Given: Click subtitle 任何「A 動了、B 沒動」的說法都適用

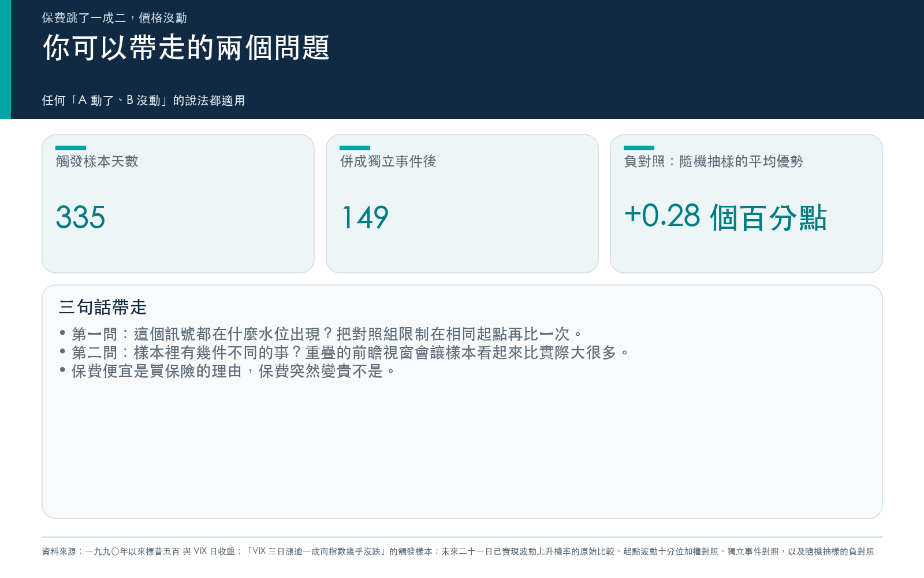Looking at the screenshot, I should [143, 101].
